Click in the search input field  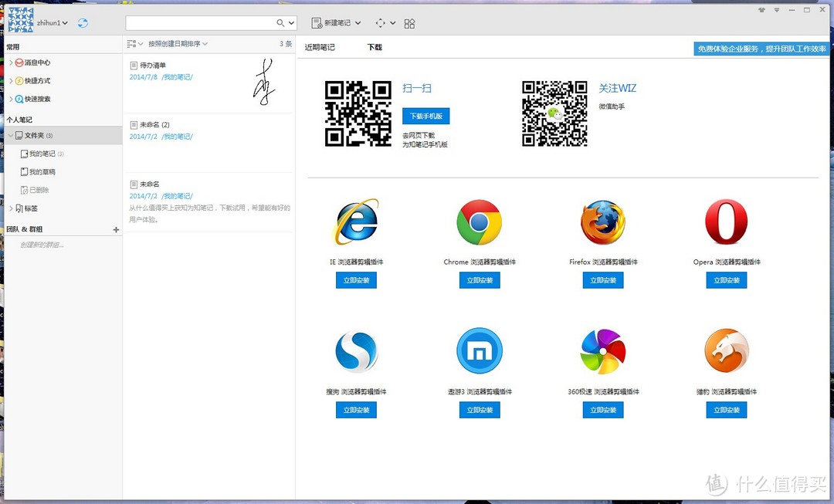[201, 23]
